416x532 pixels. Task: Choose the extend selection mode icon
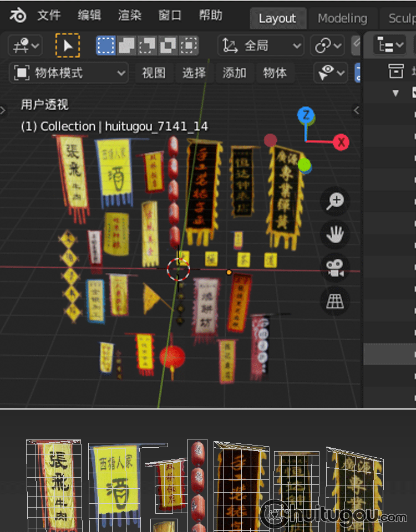(x=126, y=45)
